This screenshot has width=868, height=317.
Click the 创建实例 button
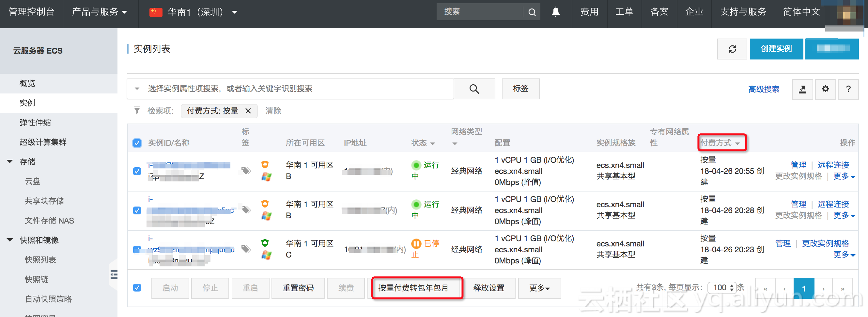point(776,49)
